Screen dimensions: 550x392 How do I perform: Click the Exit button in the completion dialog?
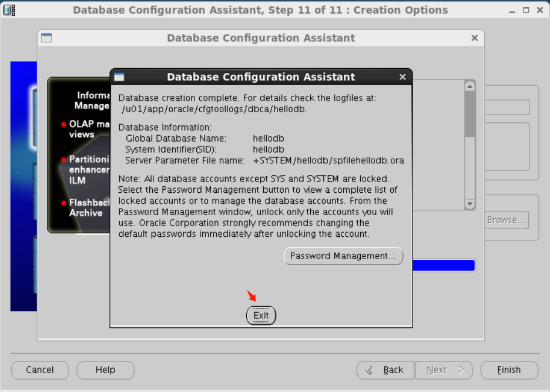click(261, 315)
